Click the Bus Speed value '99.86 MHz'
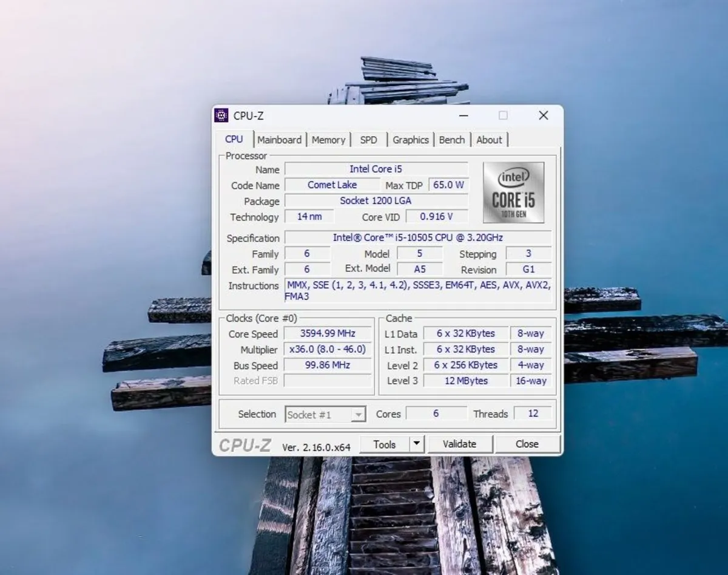 [x=328, y=366]
